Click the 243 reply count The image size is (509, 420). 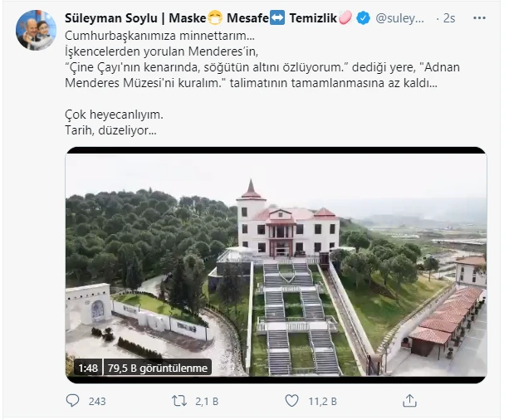click(x=96, y=401)
